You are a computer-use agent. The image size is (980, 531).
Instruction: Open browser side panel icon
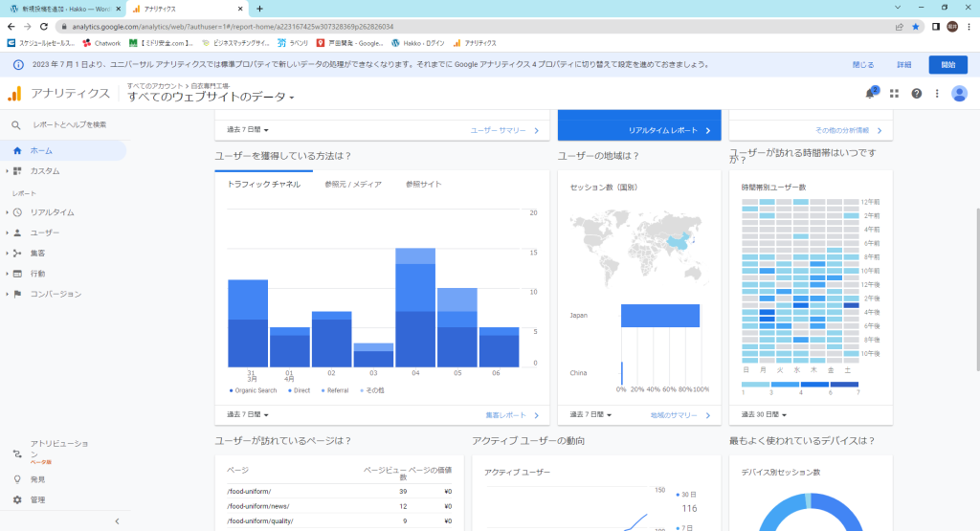pos(936,27)
